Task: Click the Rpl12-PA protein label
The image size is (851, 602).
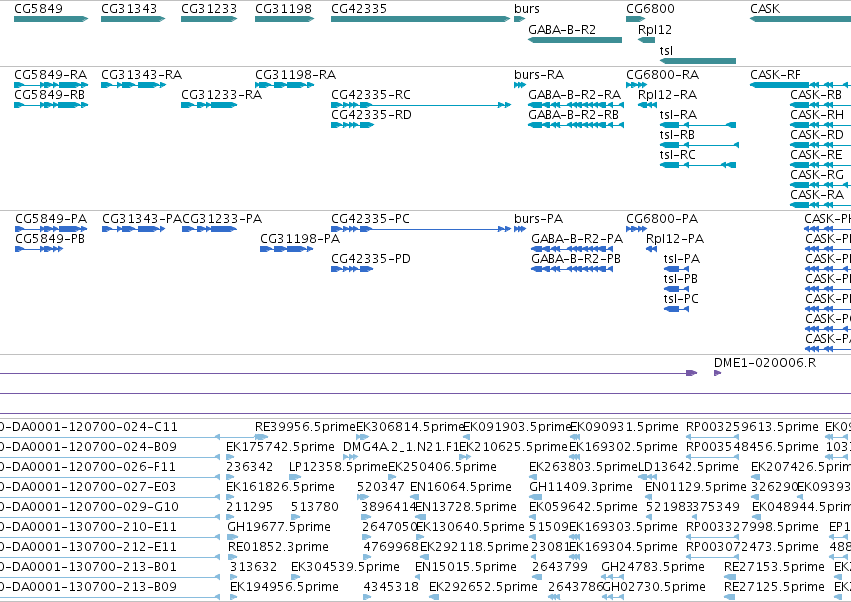Action: 675,239
